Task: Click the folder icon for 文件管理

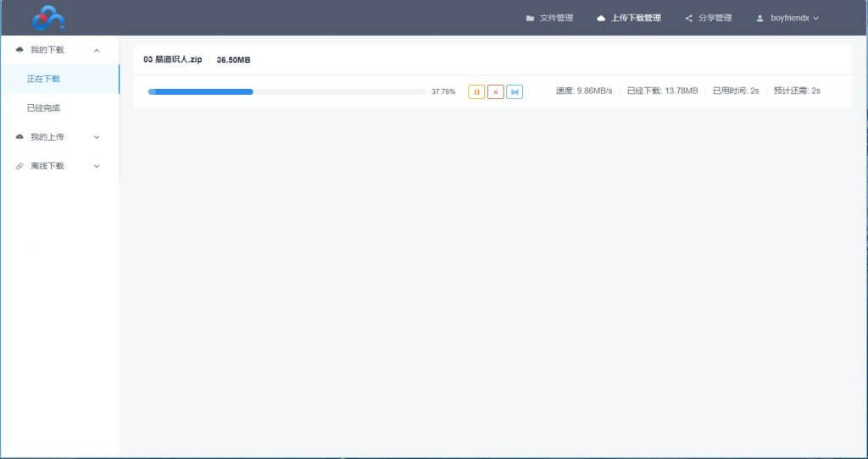Action: click(530, 18)
